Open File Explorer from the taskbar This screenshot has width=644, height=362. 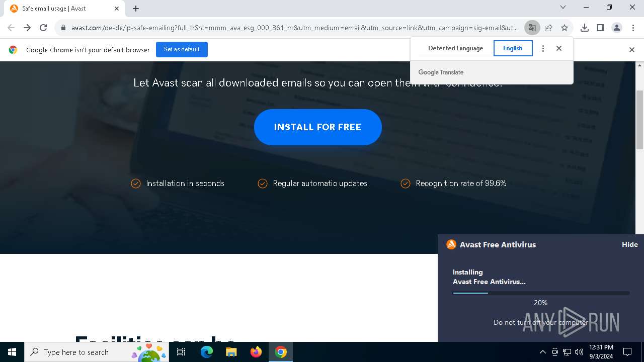[x=231, y=352]
